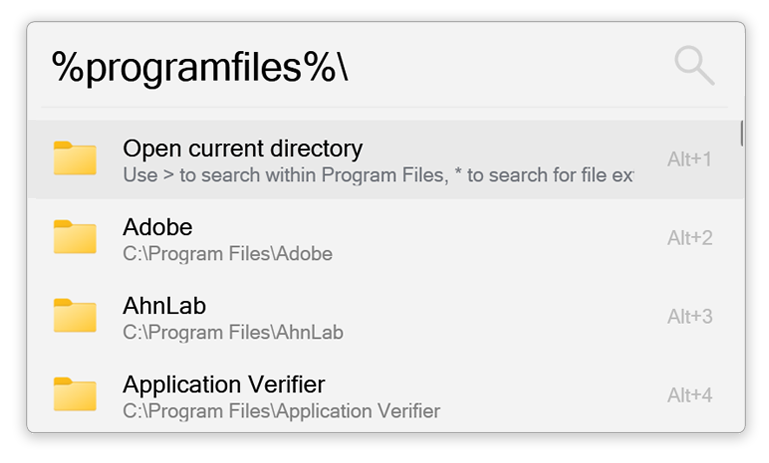Choose the AhnLab result title
The image size is (769, 463).
point(164,306)
